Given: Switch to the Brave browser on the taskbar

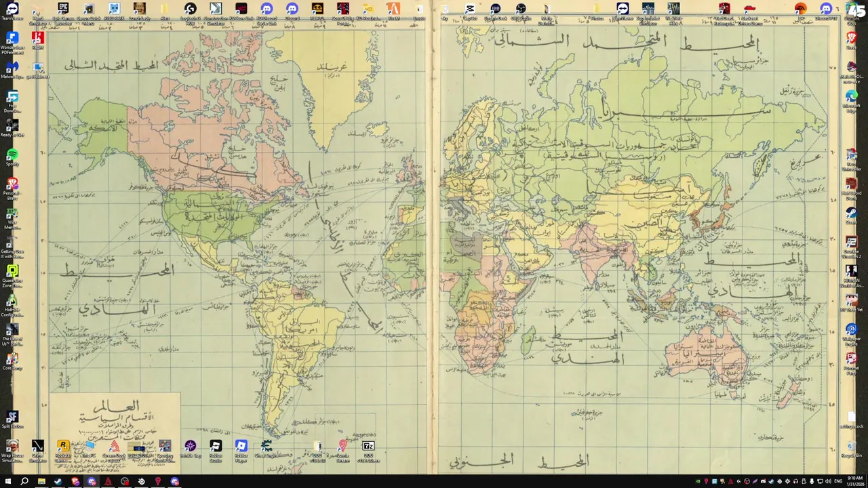Looking at the screenshot, I should (x=75, y=481).
